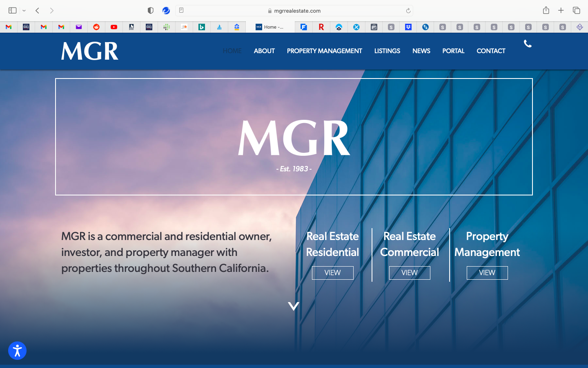Reload the page with the refresh icon
Image resolution: width=588 pixels, height=368 pixels.
pos(408,11)
